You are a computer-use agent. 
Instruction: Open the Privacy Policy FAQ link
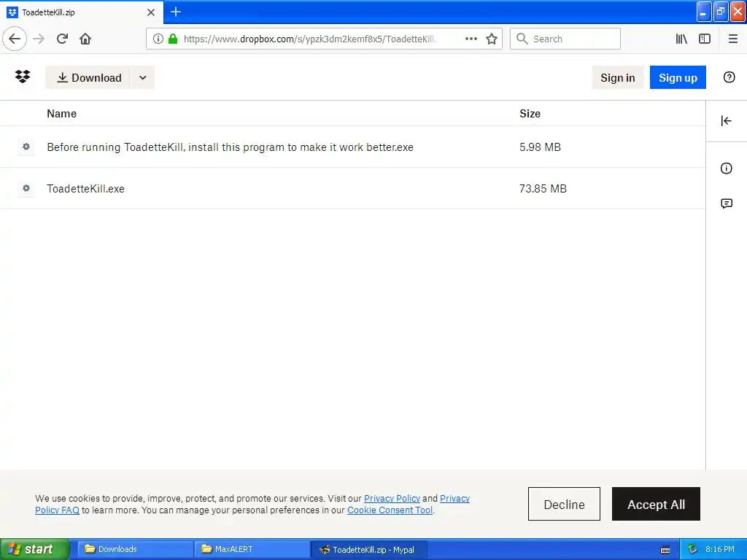[x=57, y=510]
